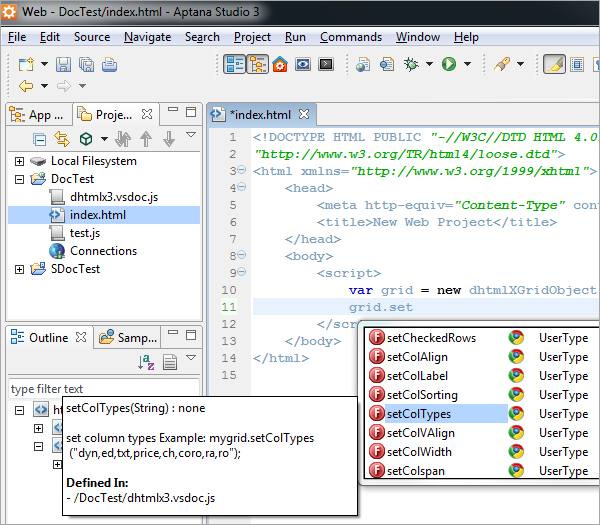600x525 pixels.
Task: Maximize the Project Explorer panel
Action: pos(191,112)
